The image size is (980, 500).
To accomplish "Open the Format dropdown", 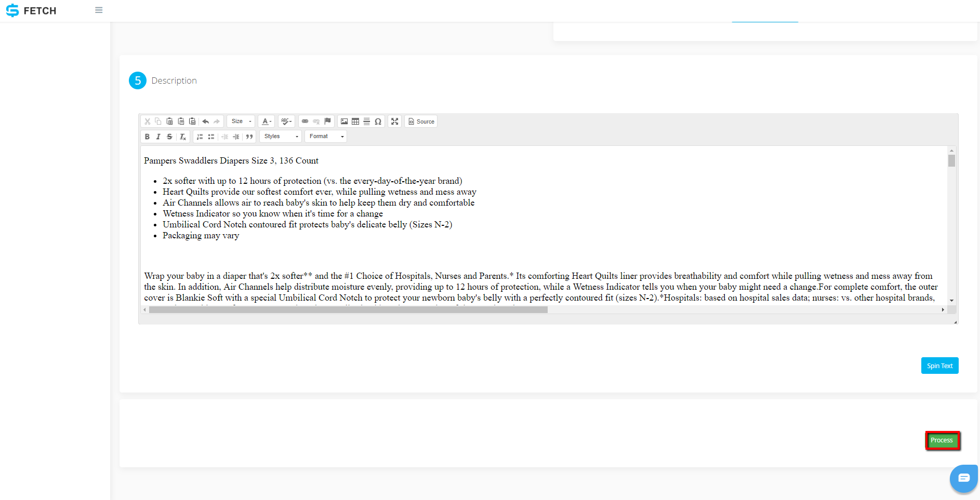I will [326, 137].
